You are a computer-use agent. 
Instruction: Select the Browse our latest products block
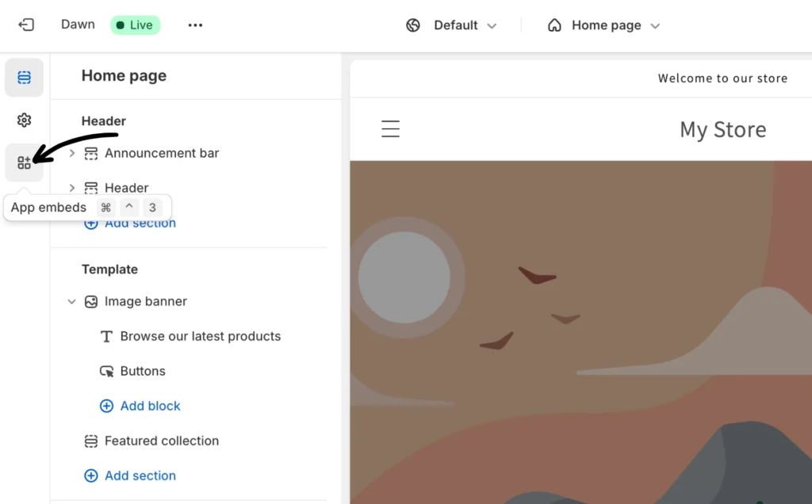click(x=200, y=337)
